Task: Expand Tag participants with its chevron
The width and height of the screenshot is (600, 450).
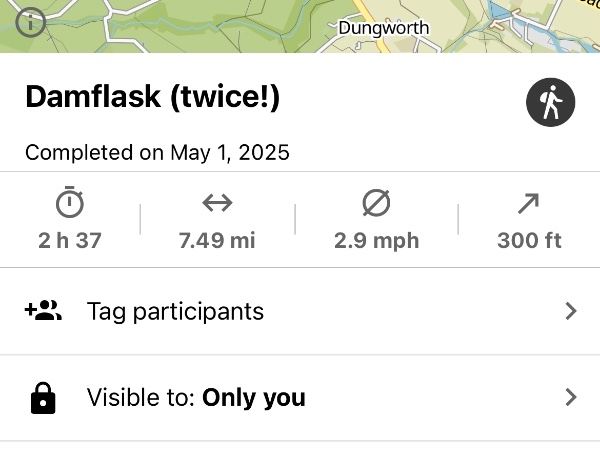Action: (x=571, y=311)
